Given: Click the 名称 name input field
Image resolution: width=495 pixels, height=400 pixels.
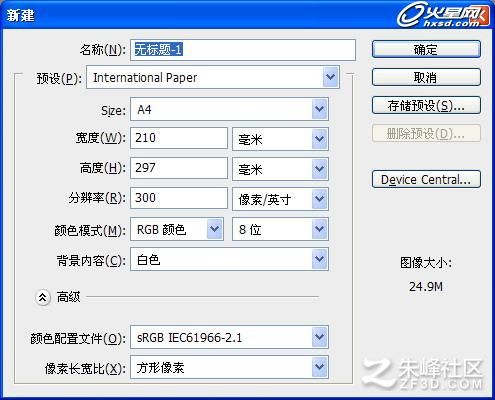Looking at the screenshot, I should (243, 50).
